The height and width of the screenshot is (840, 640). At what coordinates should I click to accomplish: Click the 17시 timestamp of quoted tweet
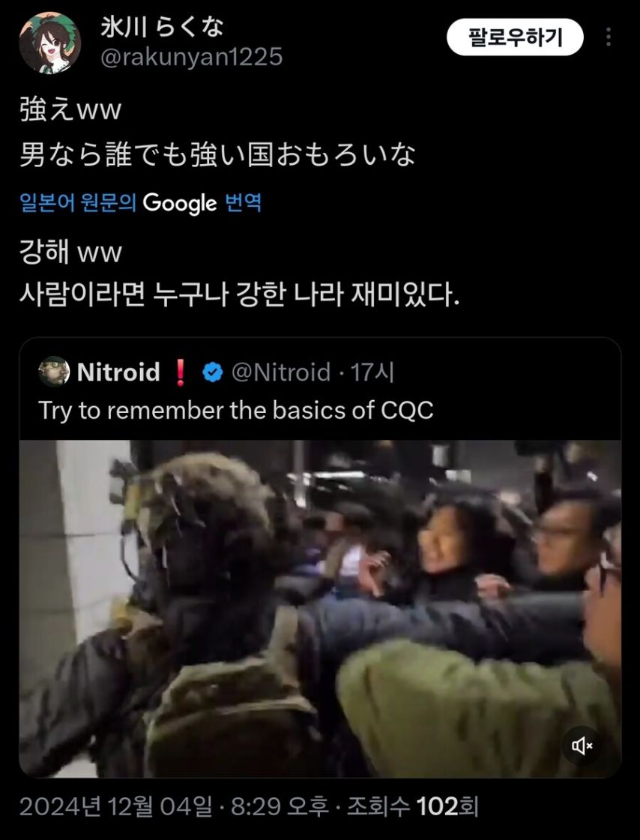372,372
